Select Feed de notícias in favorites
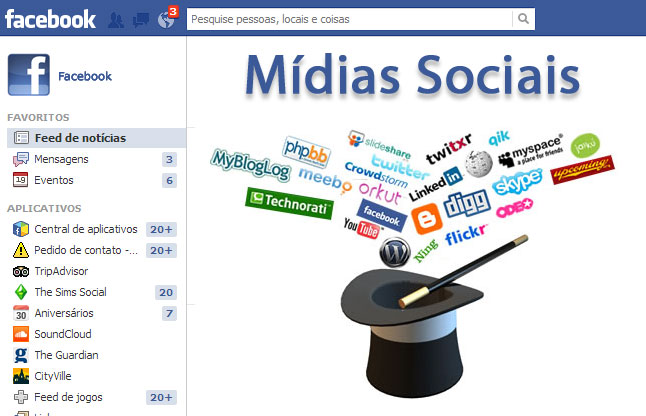 pos(96,138)
